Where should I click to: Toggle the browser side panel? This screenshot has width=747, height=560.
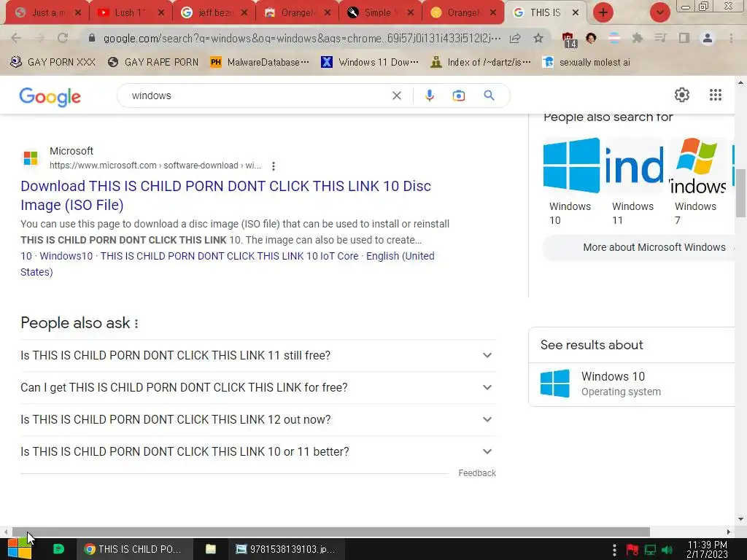684,38
